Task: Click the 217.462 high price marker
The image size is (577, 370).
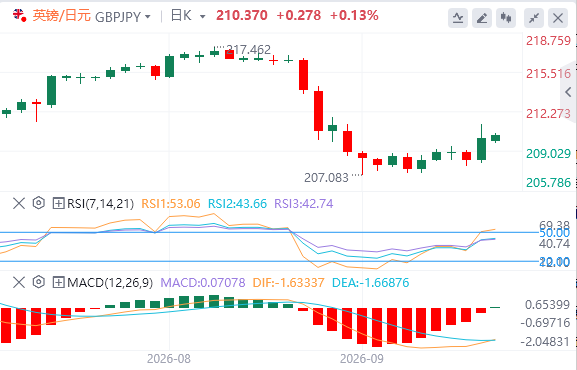Action: click(248, 49)
